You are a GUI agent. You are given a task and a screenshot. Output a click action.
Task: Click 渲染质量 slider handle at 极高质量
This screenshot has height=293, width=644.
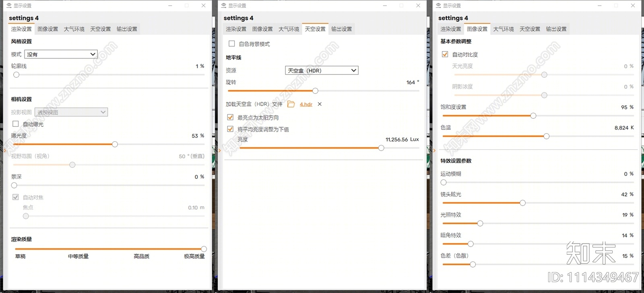(204, 249)
